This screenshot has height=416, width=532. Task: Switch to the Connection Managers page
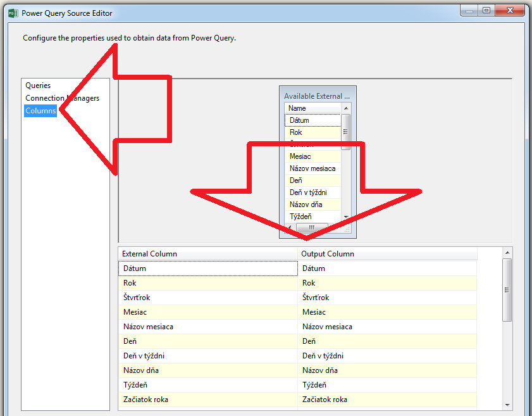point(63,98)
